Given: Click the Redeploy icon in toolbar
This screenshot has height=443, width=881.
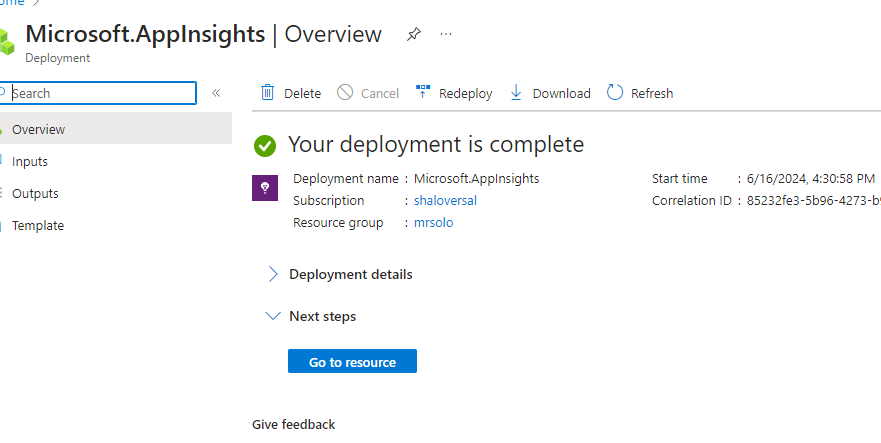Looking at the screenshot, I should click(x=422, y=93).
